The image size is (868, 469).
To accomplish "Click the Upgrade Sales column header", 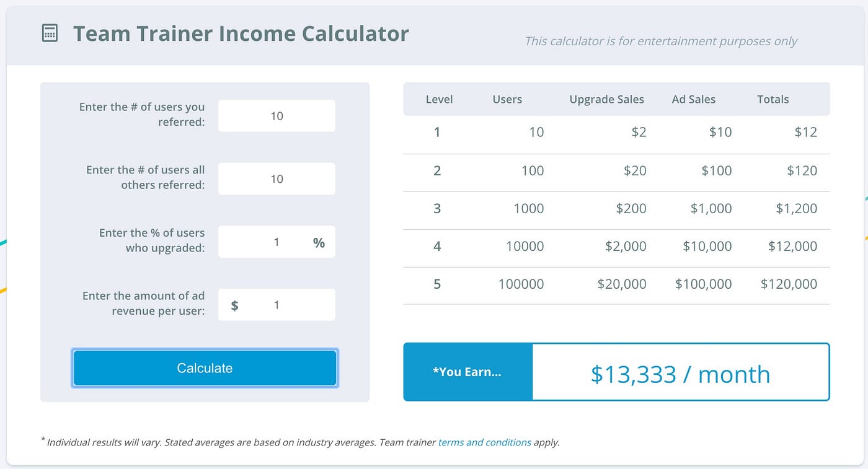I will click(x=606, y=99).
